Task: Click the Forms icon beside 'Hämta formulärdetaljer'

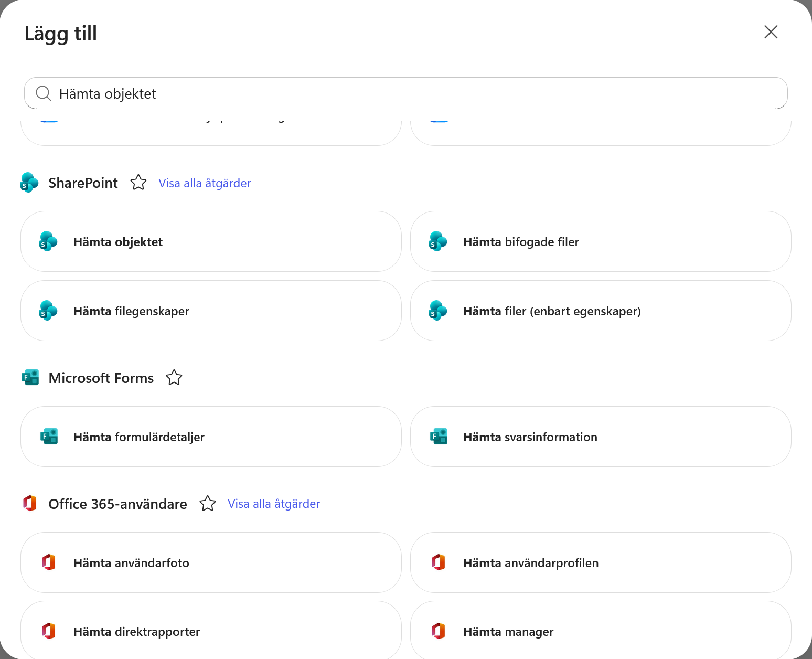Action: click(x=49, y=437)
